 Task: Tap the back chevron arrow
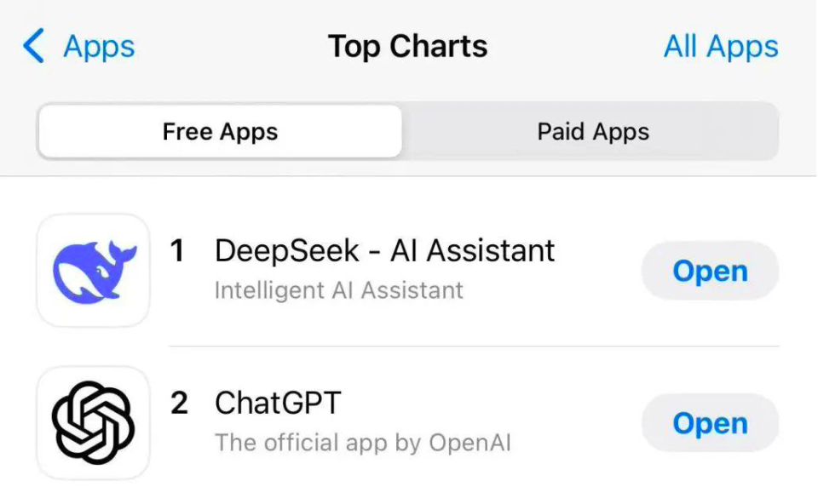(x=33, y=46)
